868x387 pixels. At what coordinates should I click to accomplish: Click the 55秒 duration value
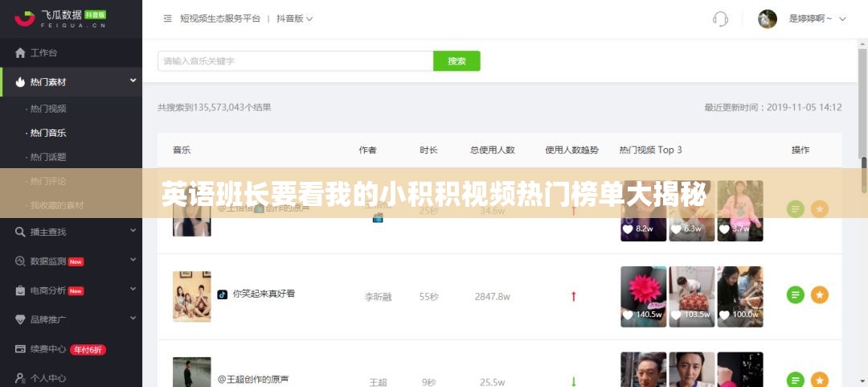click(429, 297)
